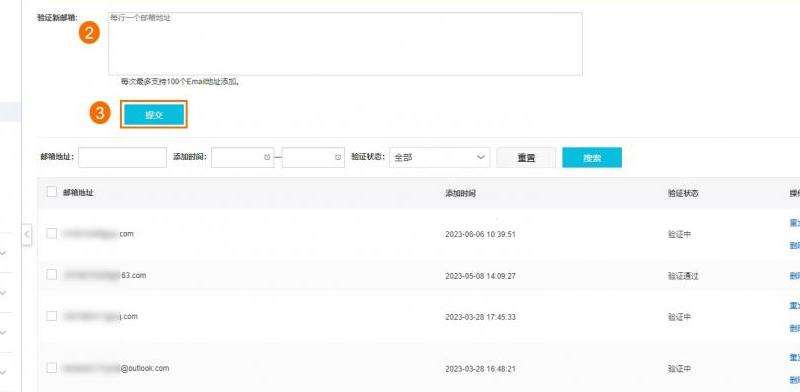
Task: Open the 验证状态 dropdown showing 全部
Action: (439, 158)
